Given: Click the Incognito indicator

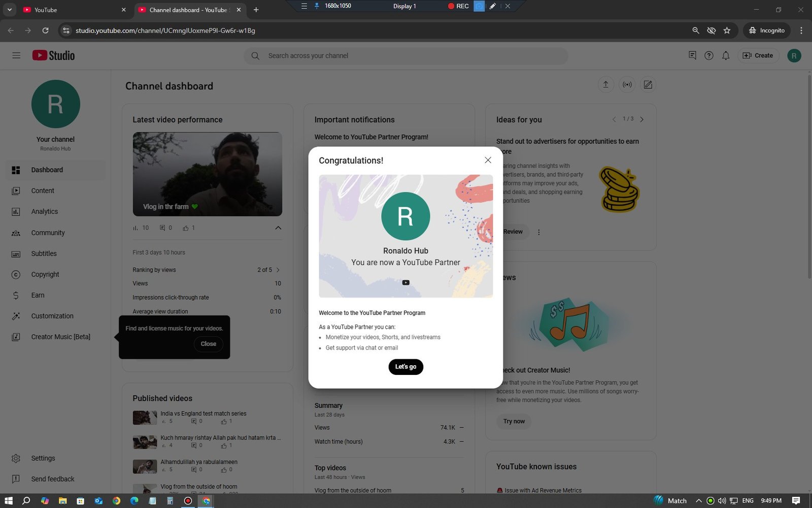Looking at the screenshot, I should [x=767, y=30].
